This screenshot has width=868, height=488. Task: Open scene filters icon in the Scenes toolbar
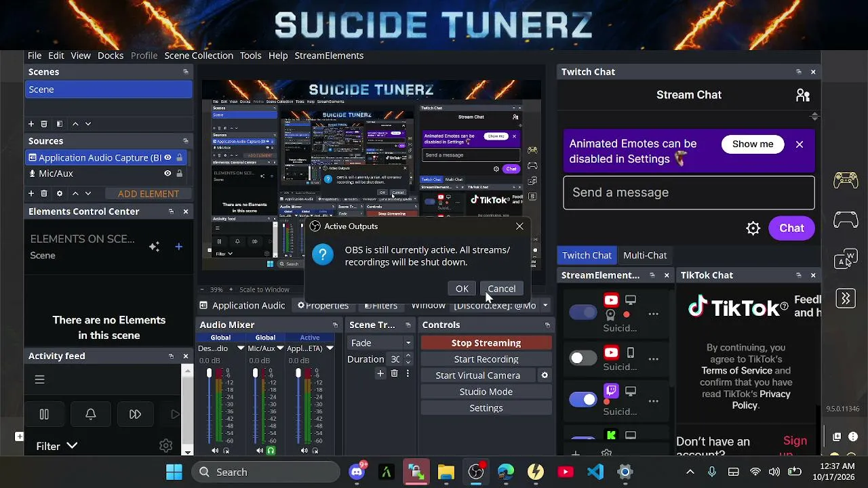(x=60, y=124)
